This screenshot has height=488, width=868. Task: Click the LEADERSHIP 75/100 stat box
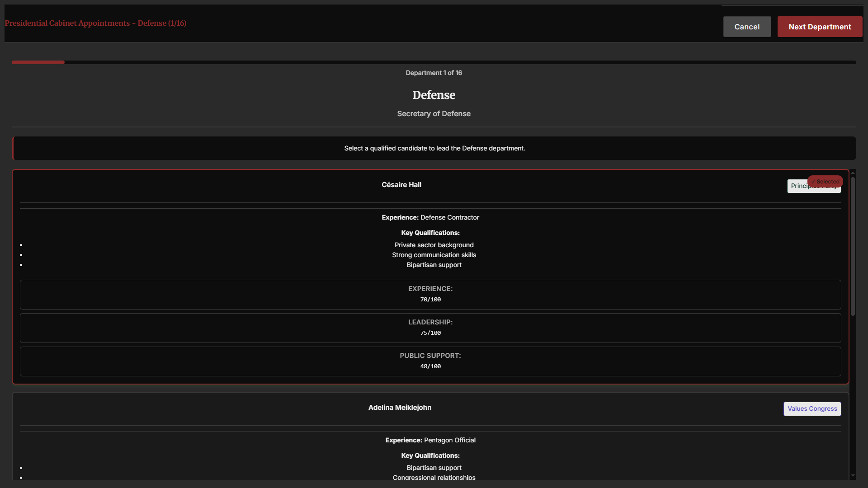[x=430, y=328]
